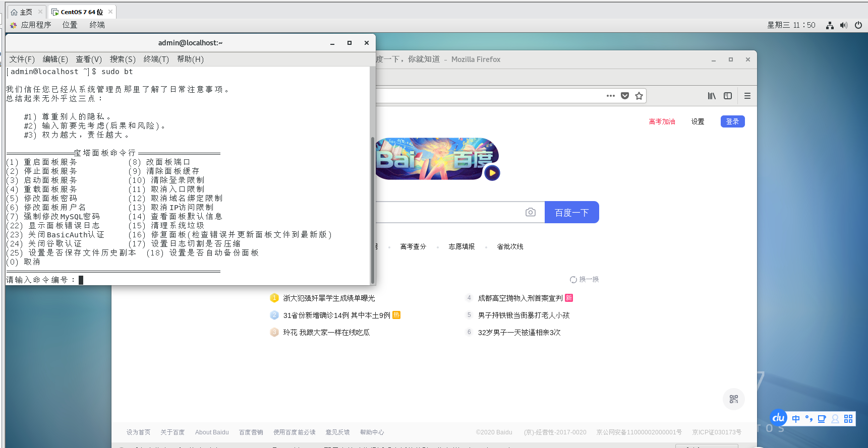Open soft keyboard icon in input method bar

pos(822,419)
